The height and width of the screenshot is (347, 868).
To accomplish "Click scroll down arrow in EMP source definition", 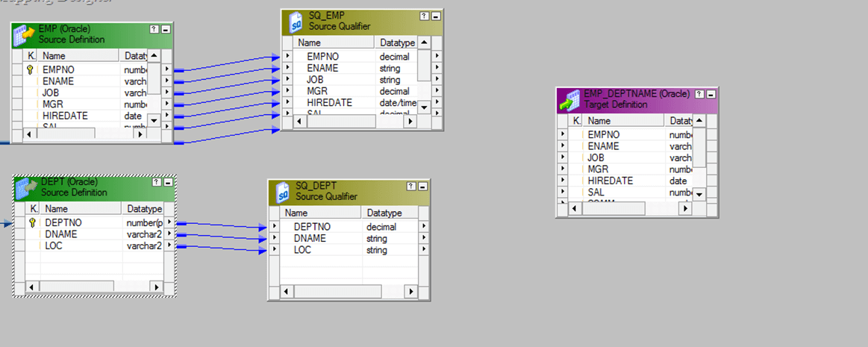I will click(x=154, y=120).
